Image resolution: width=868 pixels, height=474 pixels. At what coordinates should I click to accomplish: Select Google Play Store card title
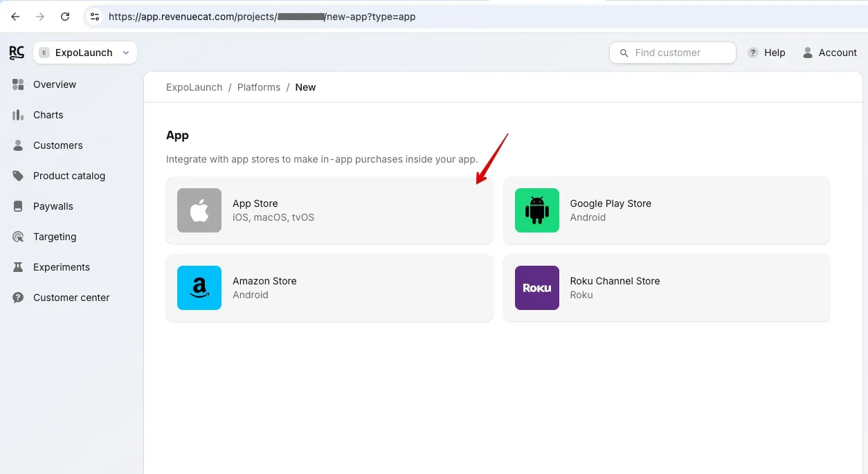coord(611,203)
